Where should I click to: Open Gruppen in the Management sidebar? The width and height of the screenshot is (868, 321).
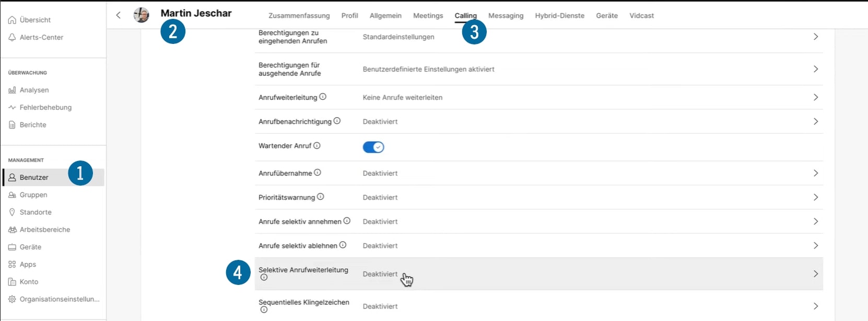(33, 194)
